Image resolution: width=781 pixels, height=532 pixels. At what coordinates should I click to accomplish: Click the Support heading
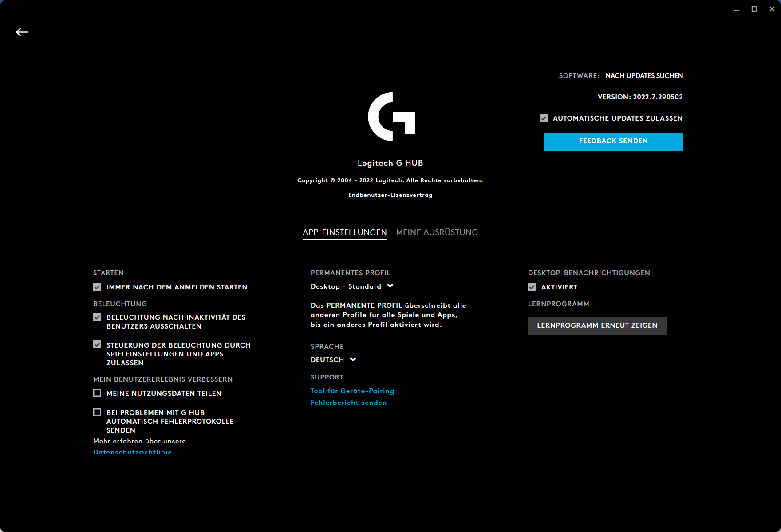pyautogui.click(x=327, y=377)
